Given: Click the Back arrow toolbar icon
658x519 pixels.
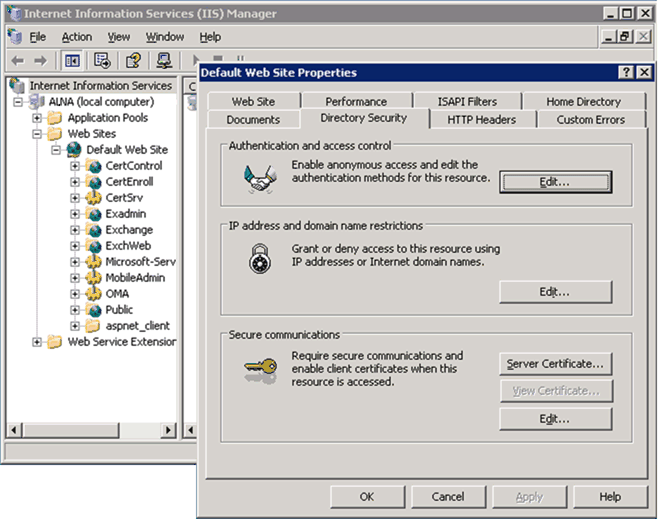Looking at the screenshot, I should coord(18,61).
